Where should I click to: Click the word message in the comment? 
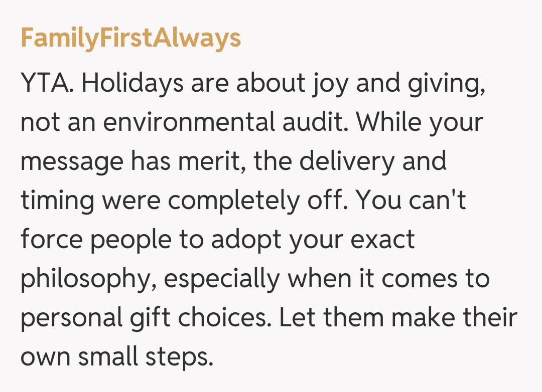tap(72, 162)
